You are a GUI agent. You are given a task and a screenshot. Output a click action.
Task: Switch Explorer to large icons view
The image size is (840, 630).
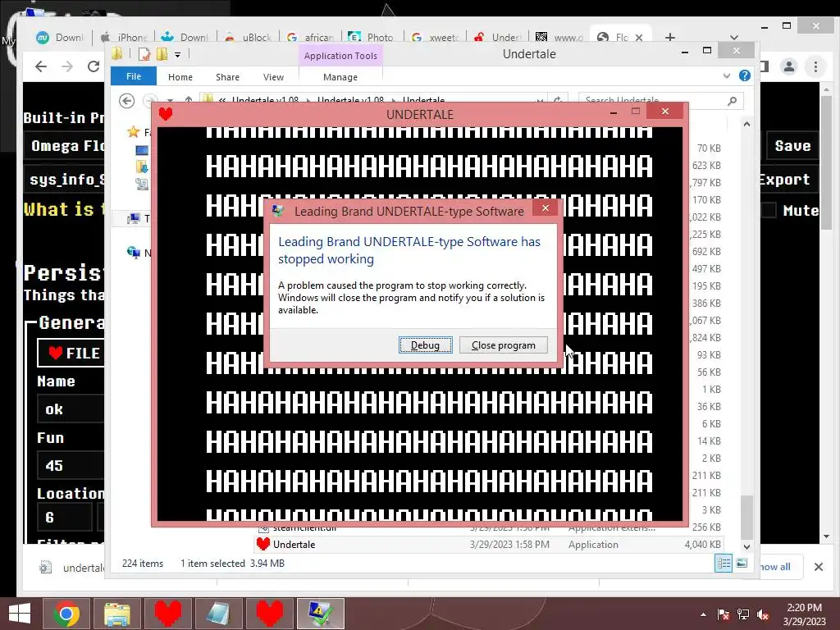[x=742, y=563]
